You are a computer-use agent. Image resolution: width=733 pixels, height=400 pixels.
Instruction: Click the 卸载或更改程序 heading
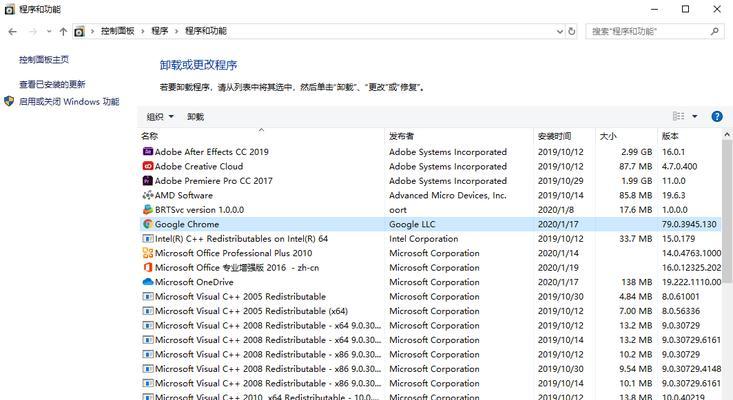tap(198, 65)
